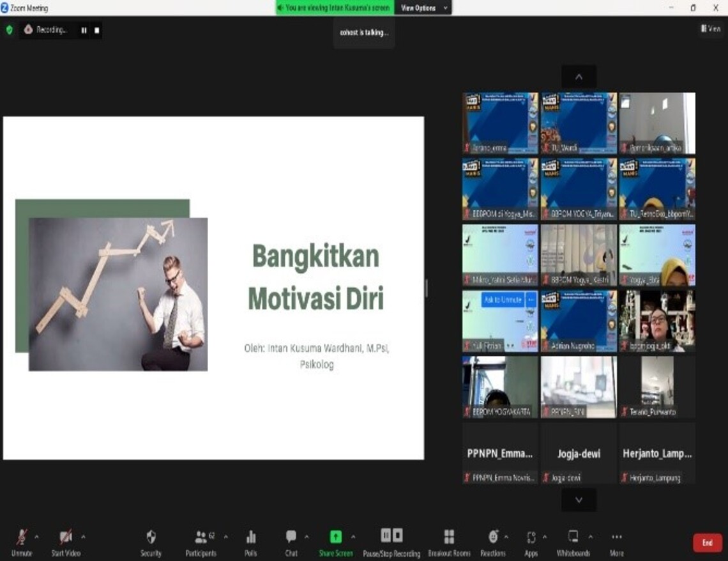Start Video with the camera toggle
Viewport: 728px width, 561px height.
(66, 537)
